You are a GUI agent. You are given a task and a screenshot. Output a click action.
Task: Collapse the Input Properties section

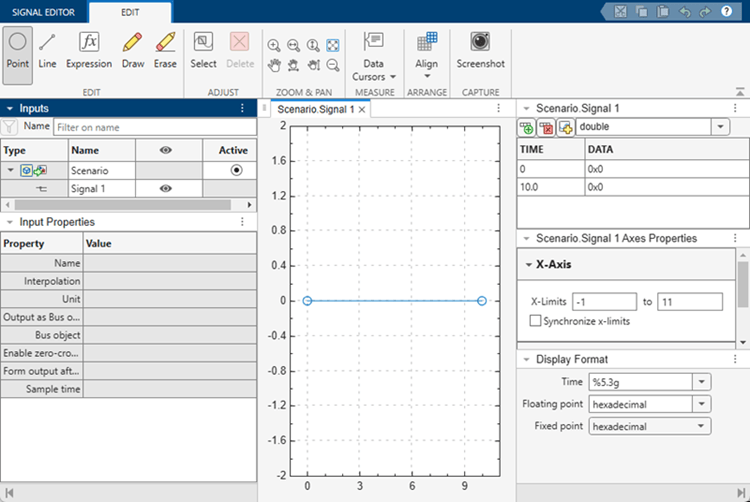tap(10, 222)
